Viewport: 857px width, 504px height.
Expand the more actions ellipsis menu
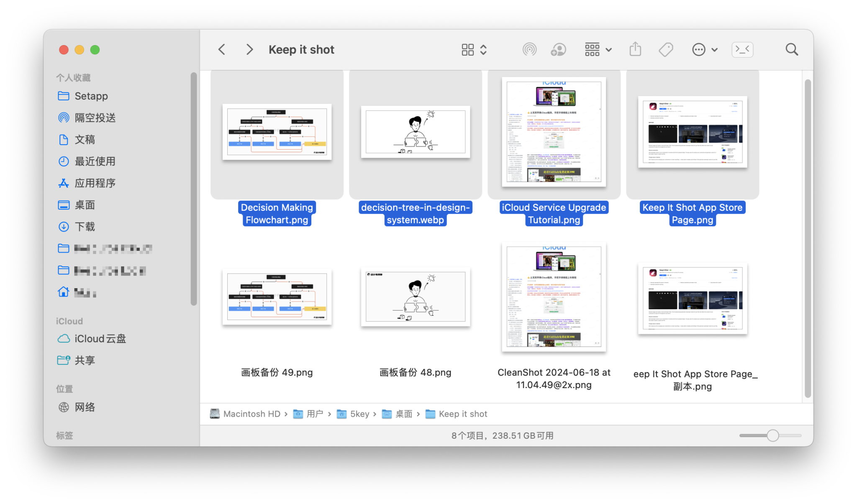click(704, 50)
